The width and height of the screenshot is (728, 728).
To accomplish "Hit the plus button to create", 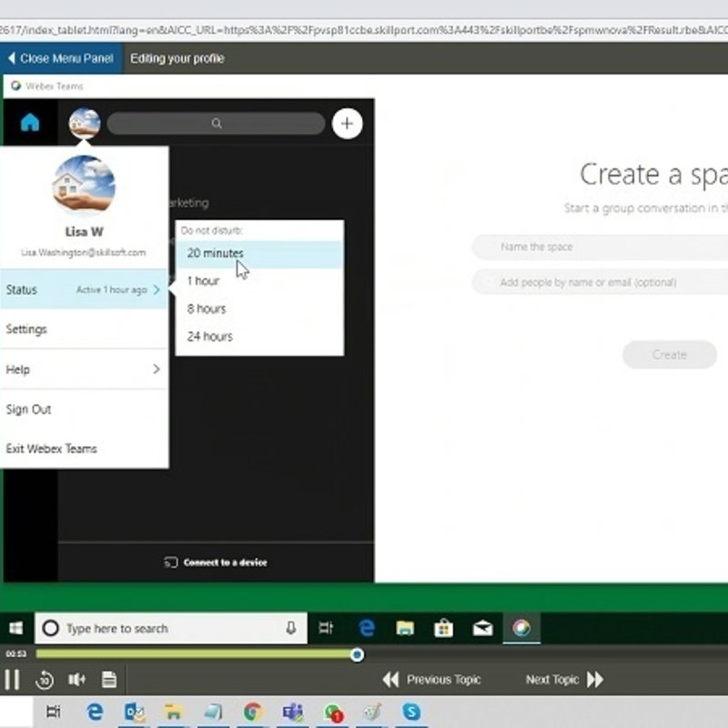I will click(348, 124).
